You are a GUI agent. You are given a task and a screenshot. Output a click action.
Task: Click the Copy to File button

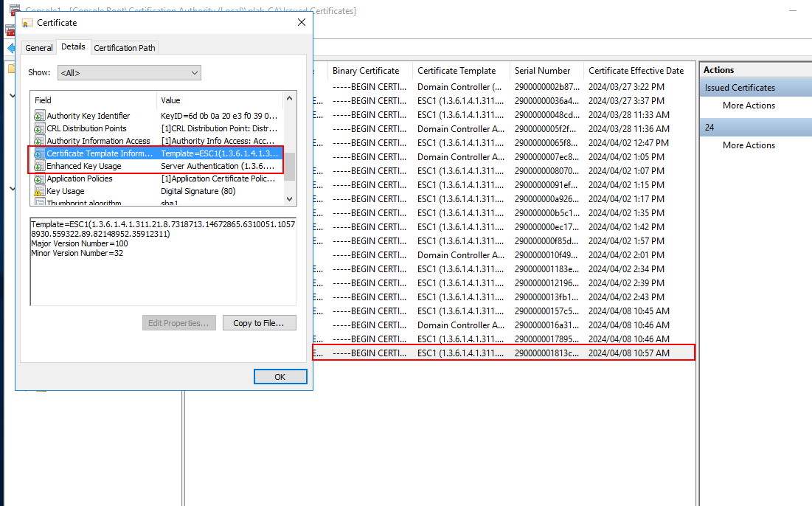click(259, 323)
